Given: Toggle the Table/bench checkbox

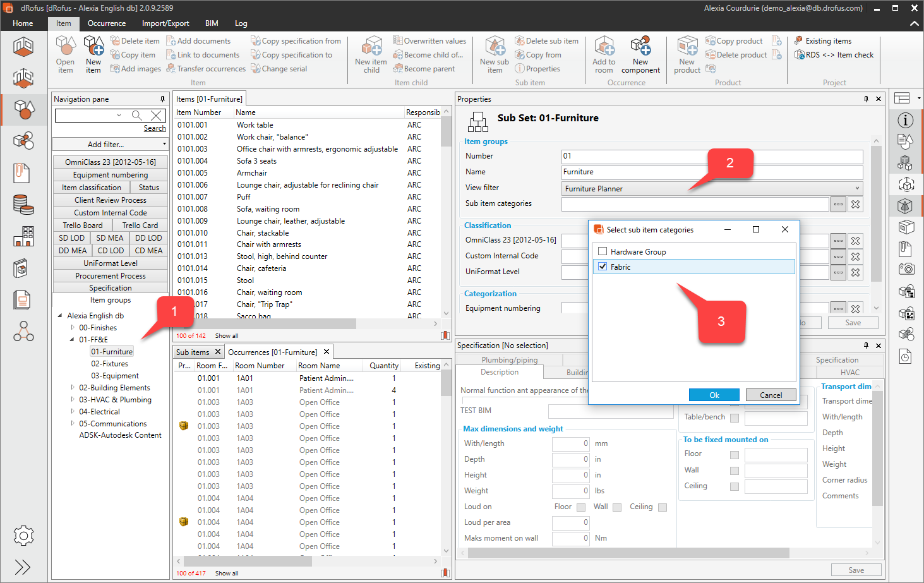Looking at the screenshot, I should pos(735,418).
